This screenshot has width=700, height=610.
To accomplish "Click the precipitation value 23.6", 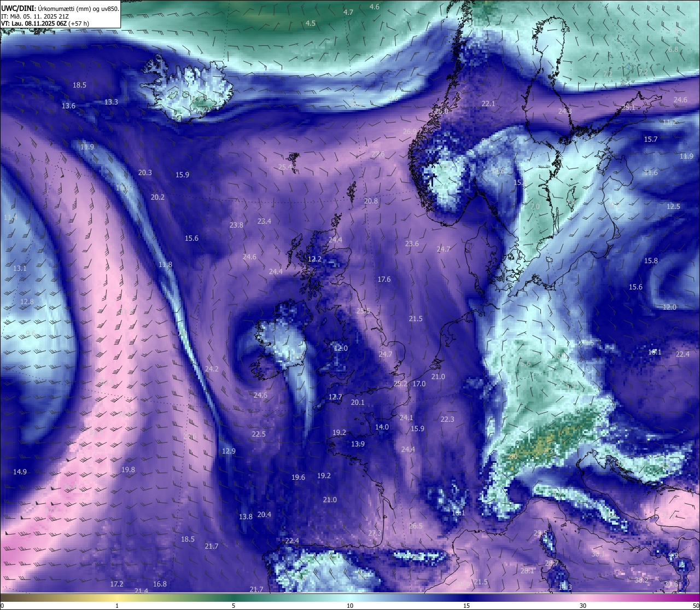I will coord(412,243).
